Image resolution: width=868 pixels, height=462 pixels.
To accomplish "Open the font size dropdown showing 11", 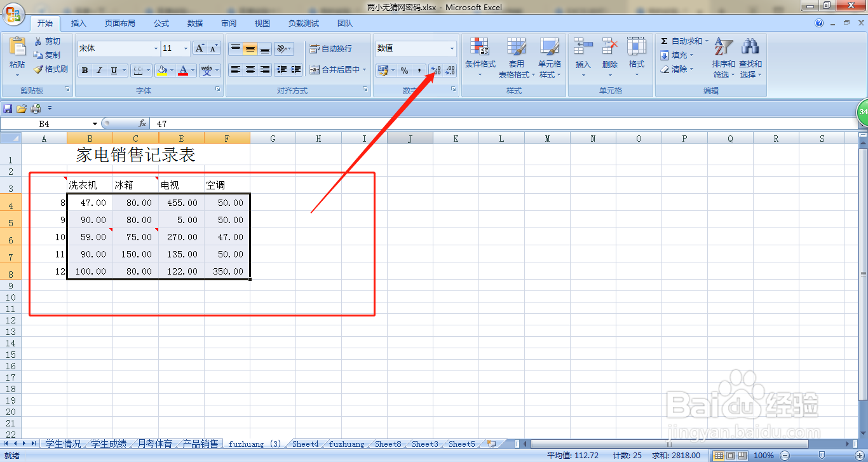I will point(186,48).
